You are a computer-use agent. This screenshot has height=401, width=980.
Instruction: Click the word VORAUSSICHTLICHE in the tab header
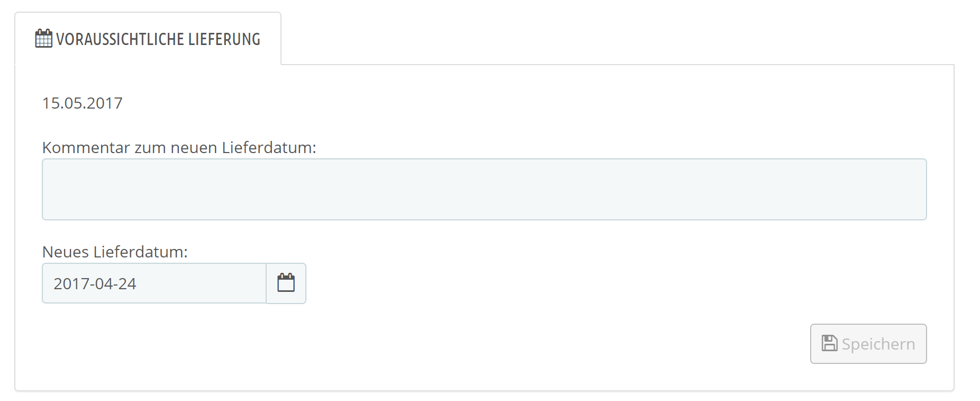(120, 39)
